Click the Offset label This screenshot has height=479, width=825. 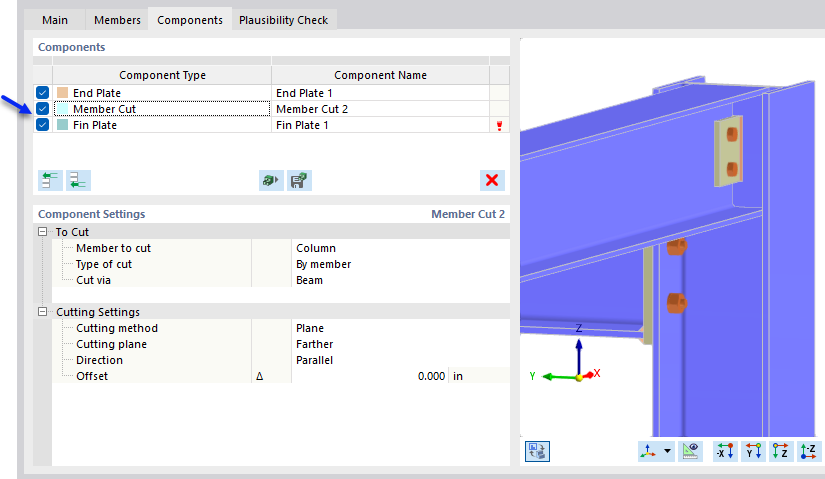click(92, 376)
